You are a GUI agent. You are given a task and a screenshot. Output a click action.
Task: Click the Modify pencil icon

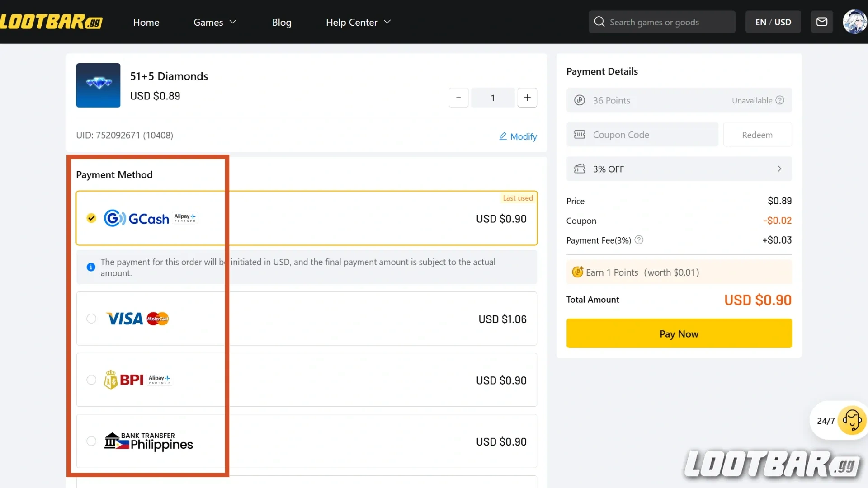[503, 136]
